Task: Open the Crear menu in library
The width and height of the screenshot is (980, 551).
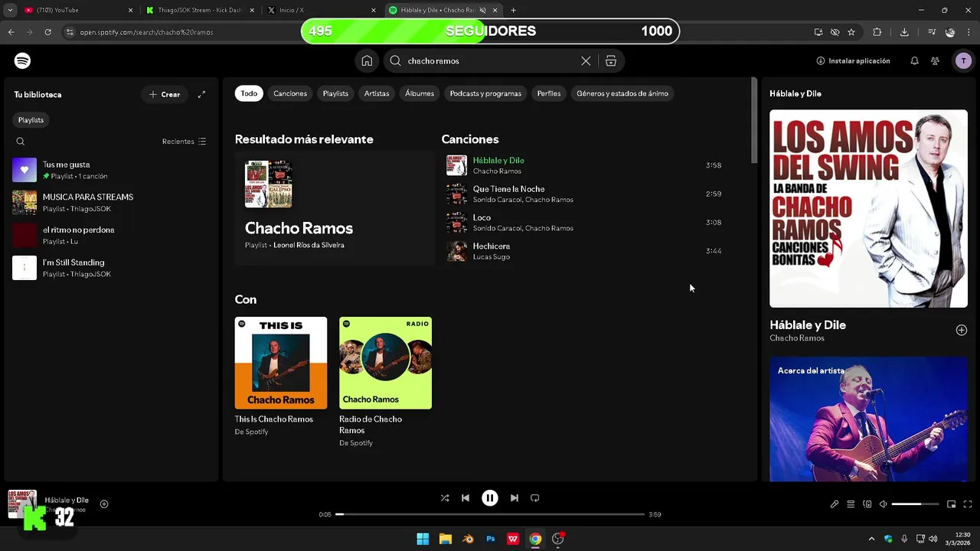Action: coord(165,94)
